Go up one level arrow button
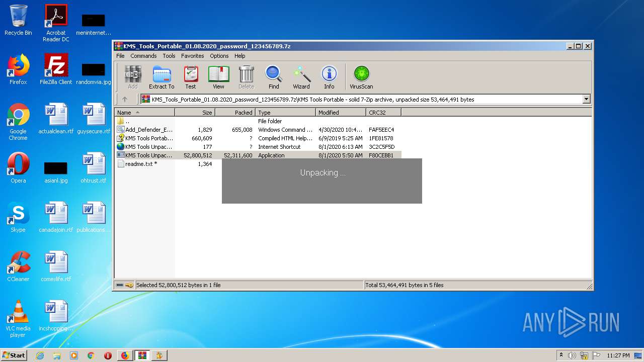This screenshot has width=644, height=362. pos(125,99)
